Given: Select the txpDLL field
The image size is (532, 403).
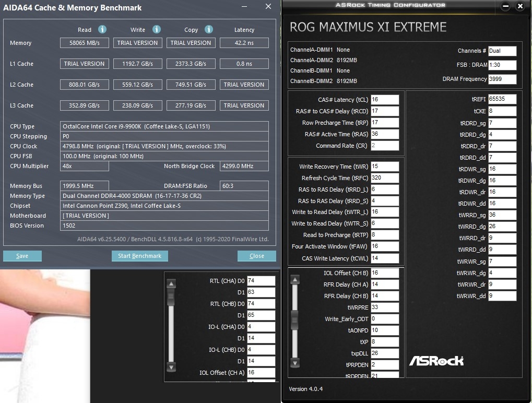Looking at the screenshot, I should point(385,353).
